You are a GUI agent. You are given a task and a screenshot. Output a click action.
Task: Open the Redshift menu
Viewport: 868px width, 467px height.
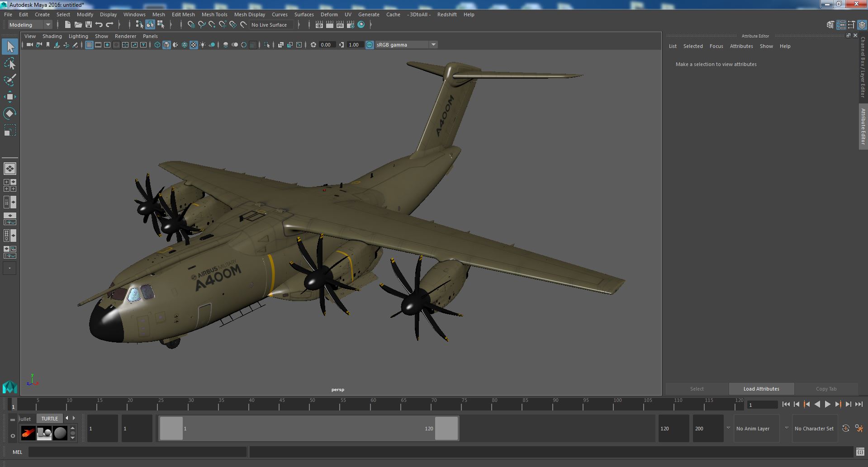point(447,14)
